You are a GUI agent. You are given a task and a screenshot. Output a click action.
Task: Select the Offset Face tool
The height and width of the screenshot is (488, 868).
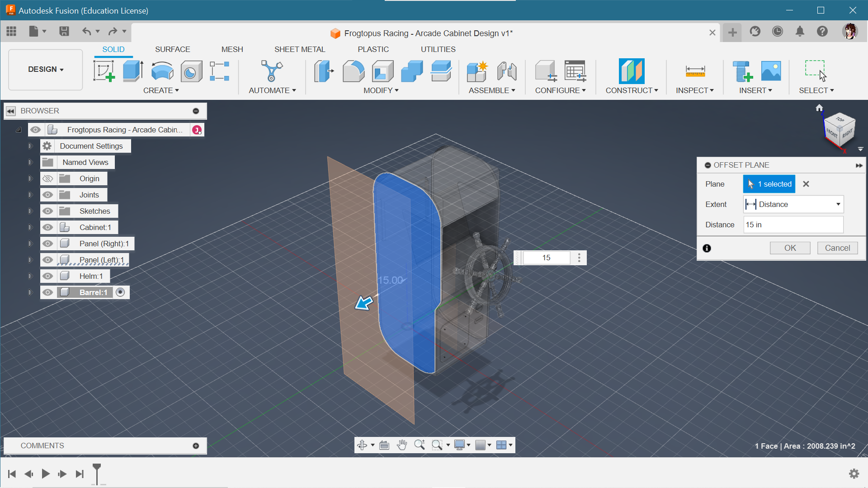[441, 71]
